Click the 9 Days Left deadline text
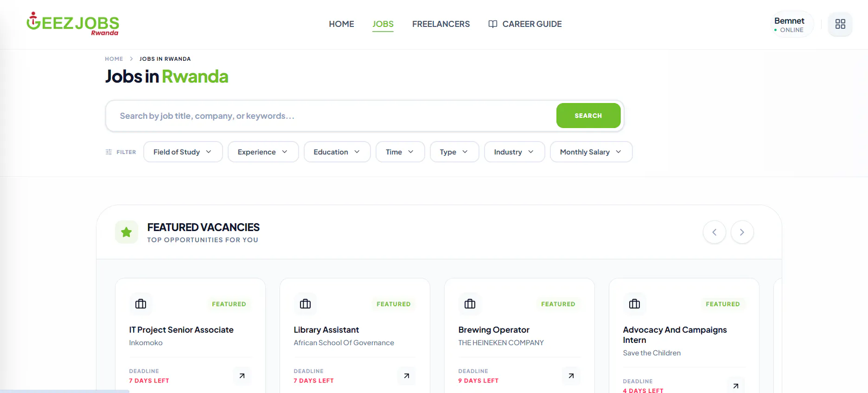Screen dimensions: 868x393 tap(479, 381)
